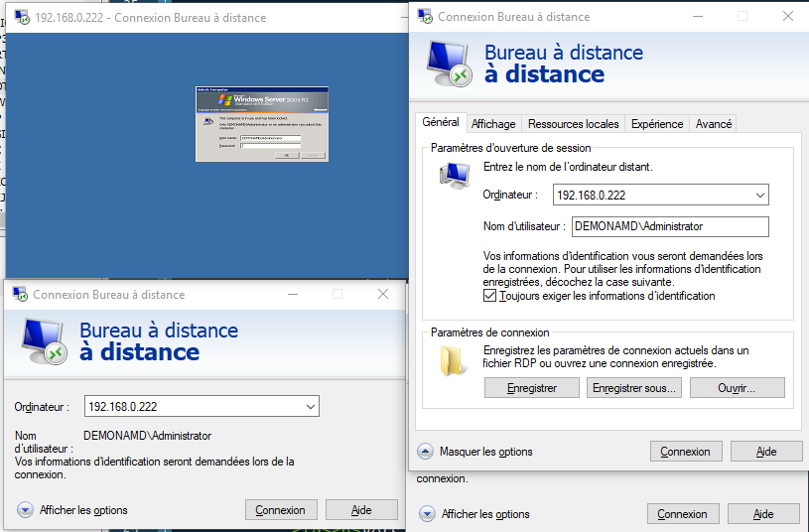Click the folder icon in Paramètres de connexion
This screenshot has height=532, width=809.
tap(454, 360)
